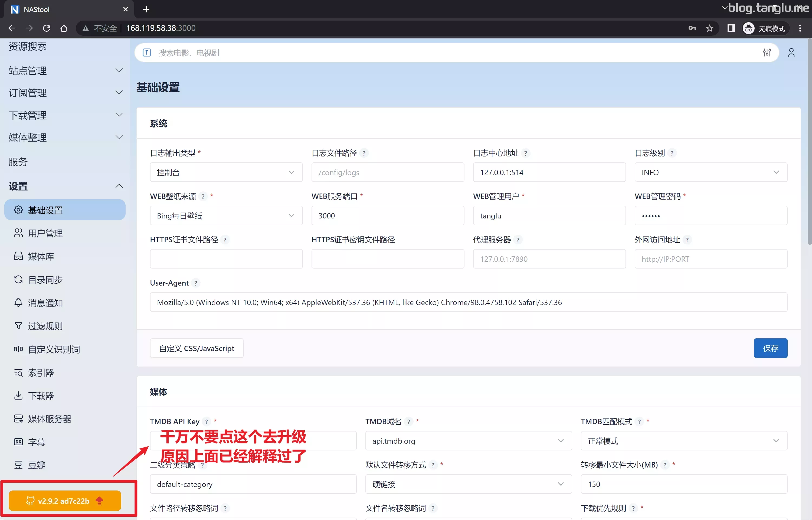Viewport: 812px width, 520px height.
Task: Change 日志级别 from INFO dropdown
Action: pos(710,172)
